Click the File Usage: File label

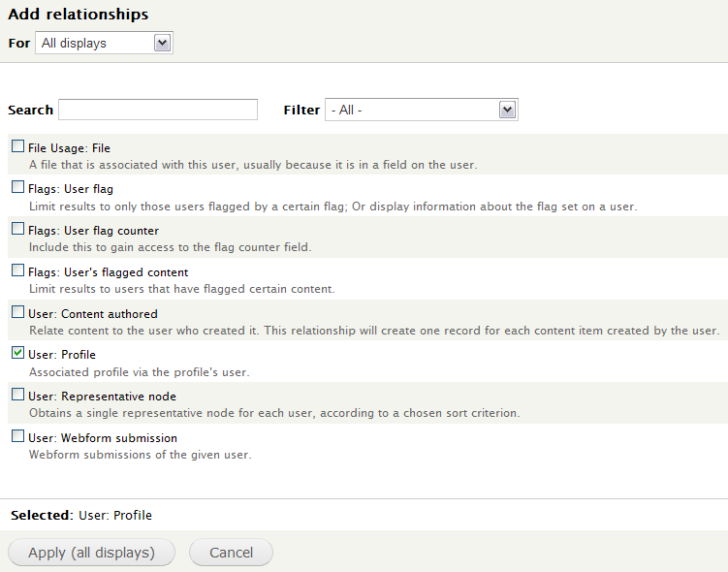(x=69, y=148)
